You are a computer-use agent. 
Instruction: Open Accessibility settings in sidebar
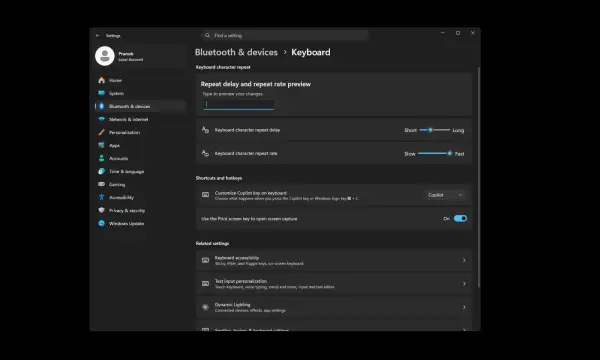click(140, 197)
